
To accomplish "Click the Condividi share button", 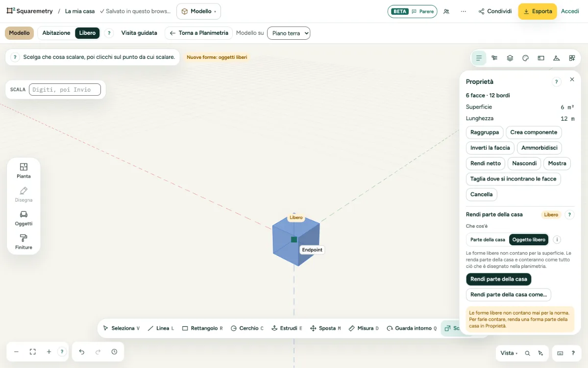I will click(495, 11).
